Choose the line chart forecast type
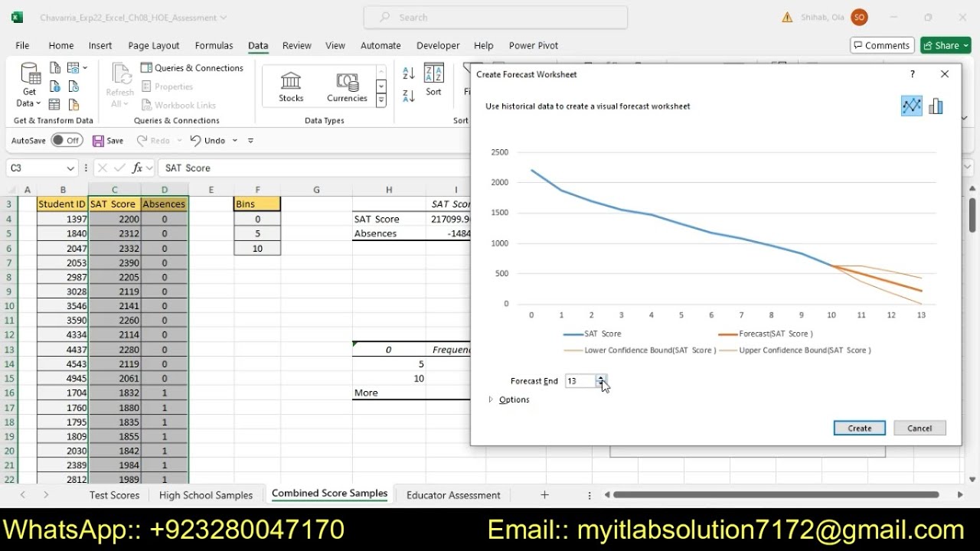Image resolution: width=980 pixels, height=551 pixels. tap(911, 106)
